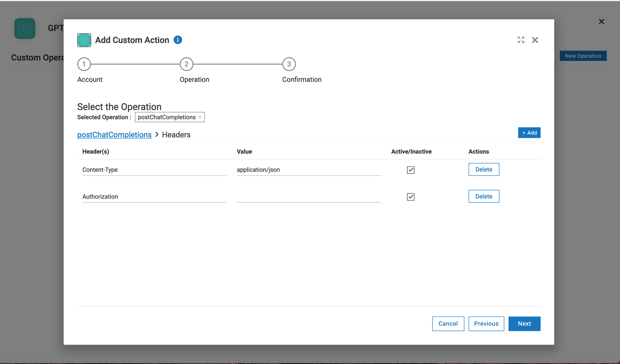
Task: Open the postChatCompletions breadcrumb link
Action: (x=114, y=135)
